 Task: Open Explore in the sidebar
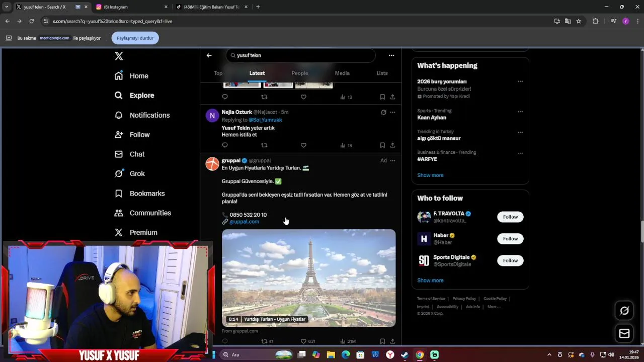coord(134,96)
